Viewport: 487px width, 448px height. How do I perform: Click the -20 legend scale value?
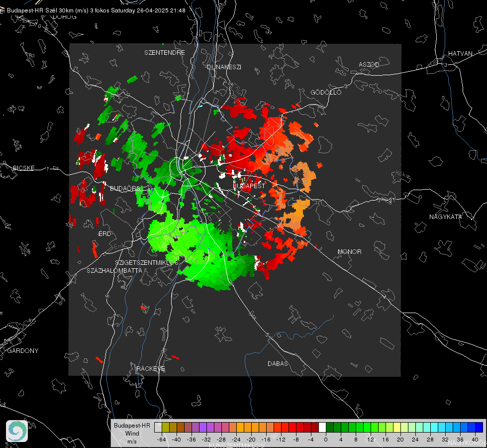click(251, 440)
